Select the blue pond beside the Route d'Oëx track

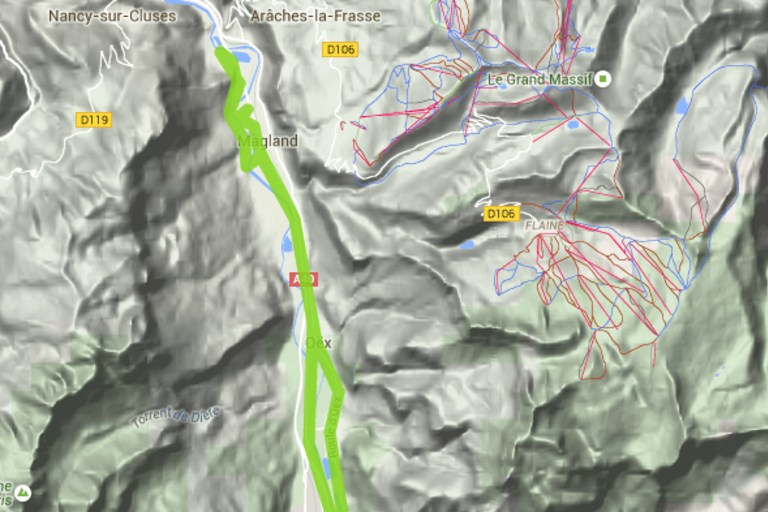coord(326,468)
